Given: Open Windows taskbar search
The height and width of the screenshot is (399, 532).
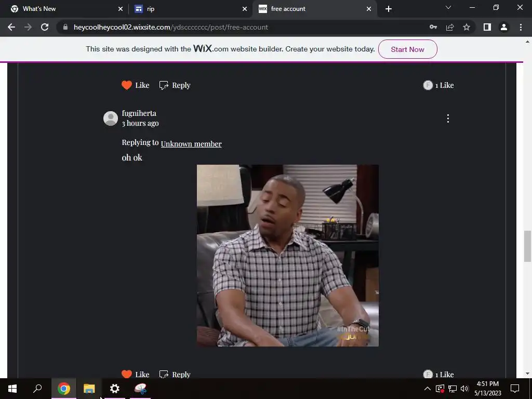Looking at the screenshot, I should (37, 389).
